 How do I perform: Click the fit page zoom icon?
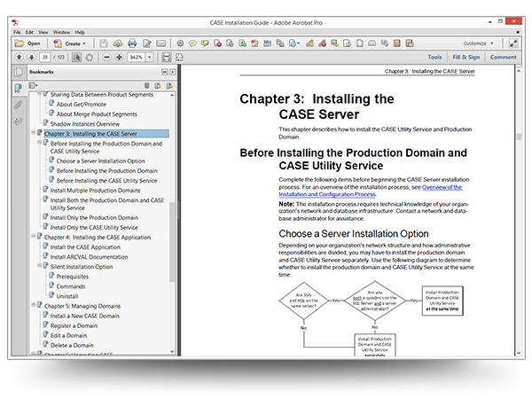tap(179, 58)
